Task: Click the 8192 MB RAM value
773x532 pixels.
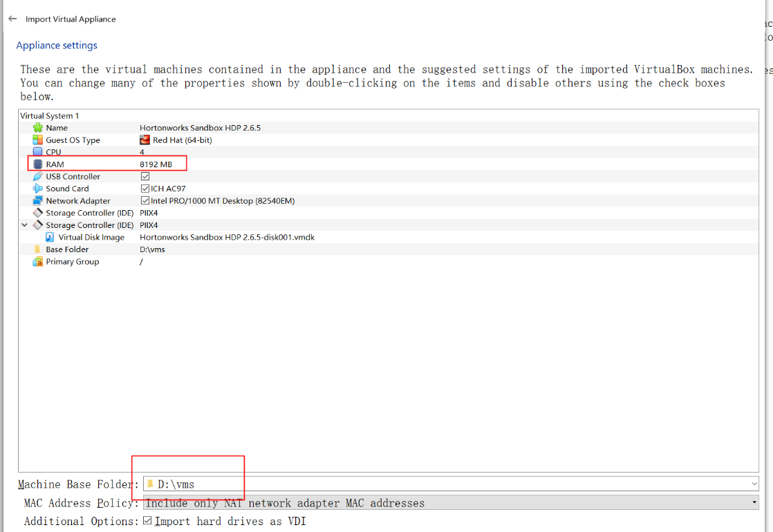Action: point(156,164)
